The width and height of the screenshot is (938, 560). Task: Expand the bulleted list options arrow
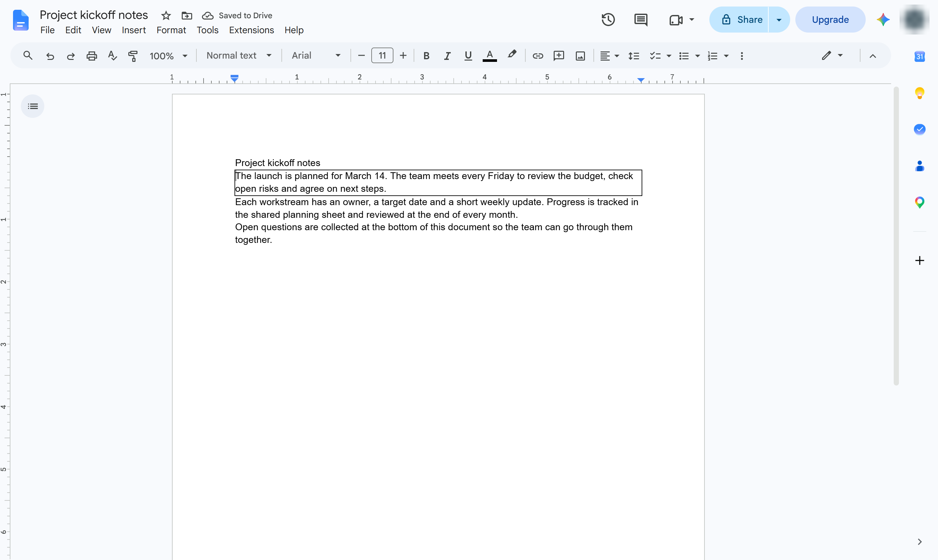697,56
